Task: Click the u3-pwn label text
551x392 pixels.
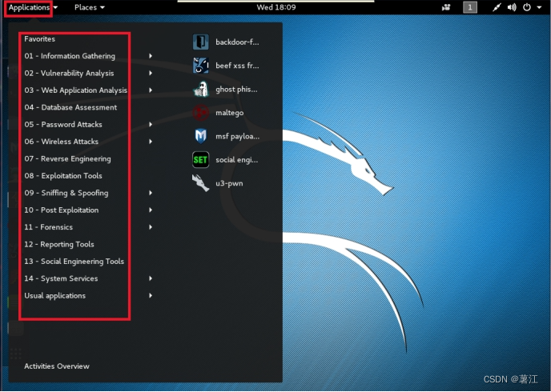Action: click(x=229, y=183)
